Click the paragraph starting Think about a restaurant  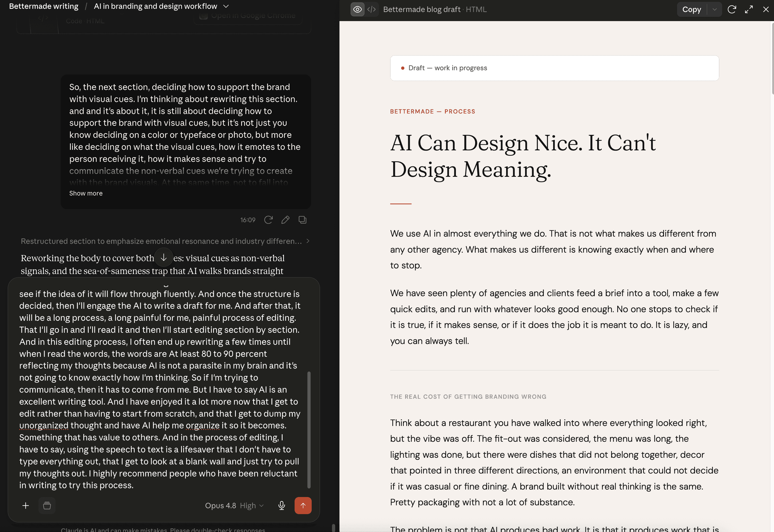554,462
